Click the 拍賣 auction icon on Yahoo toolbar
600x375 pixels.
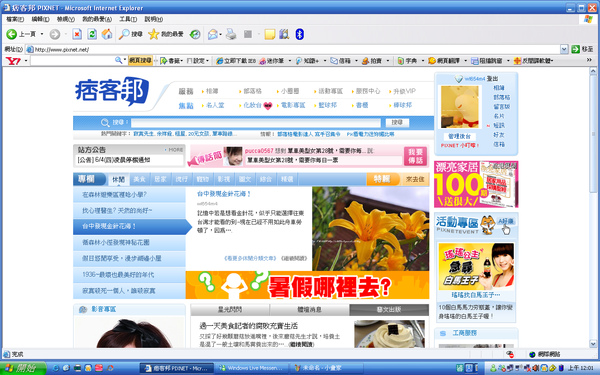[x=365, y=61]
